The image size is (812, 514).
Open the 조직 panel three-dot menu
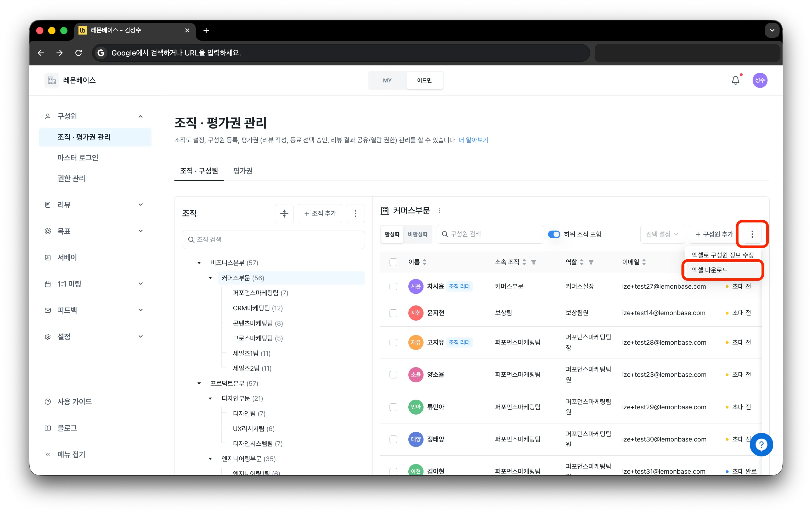pos(356,213)
